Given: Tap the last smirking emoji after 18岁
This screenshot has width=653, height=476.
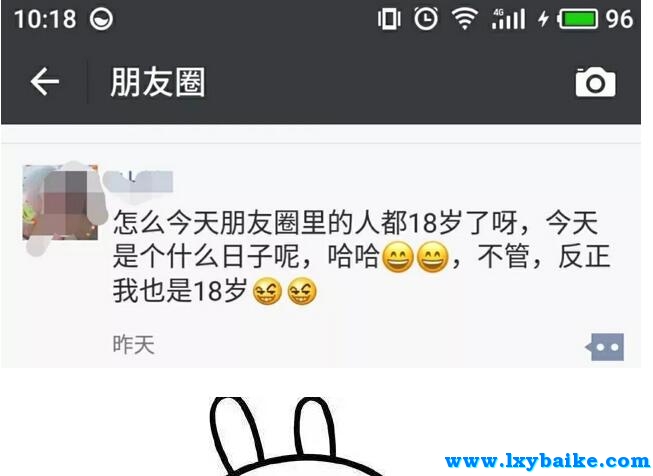Looking at the screenshot, I should 302,291.
